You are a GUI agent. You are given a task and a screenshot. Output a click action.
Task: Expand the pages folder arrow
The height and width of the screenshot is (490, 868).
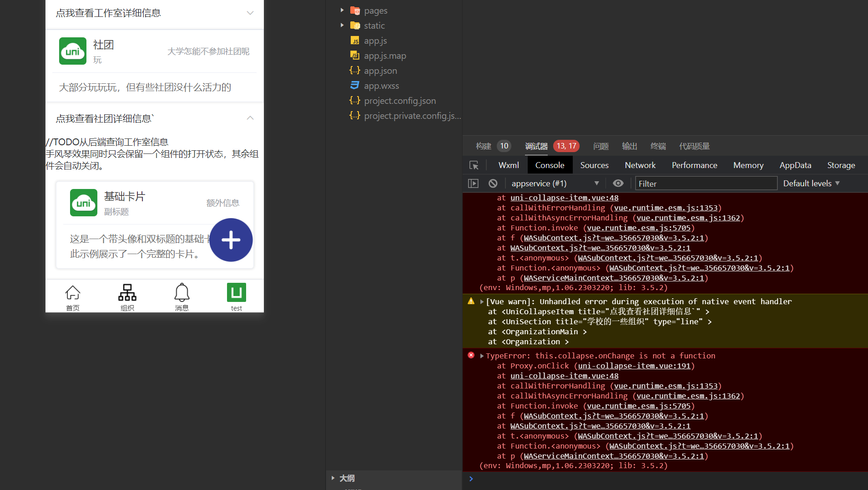tap(342, 10)
